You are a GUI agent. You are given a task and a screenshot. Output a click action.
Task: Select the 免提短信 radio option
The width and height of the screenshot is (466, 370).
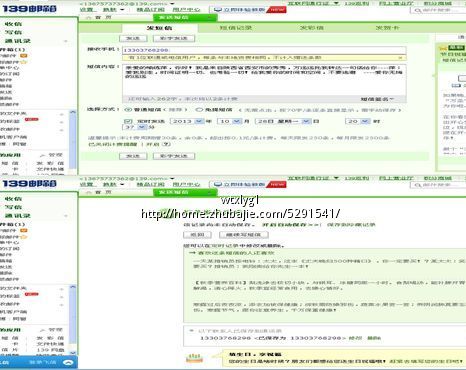click(199, 110)
